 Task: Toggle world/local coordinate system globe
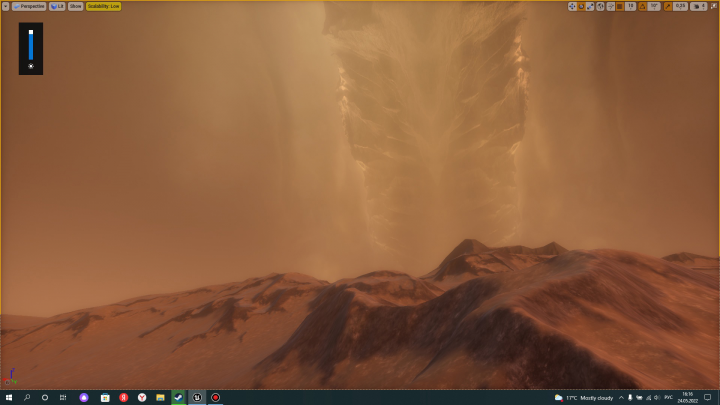(x=600, y=6)
